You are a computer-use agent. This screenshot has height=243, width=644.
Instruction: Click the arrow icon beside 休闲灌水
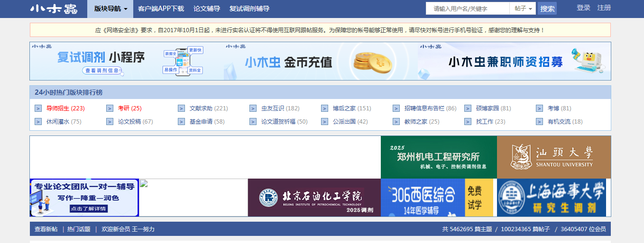click(x=38, y=122)
